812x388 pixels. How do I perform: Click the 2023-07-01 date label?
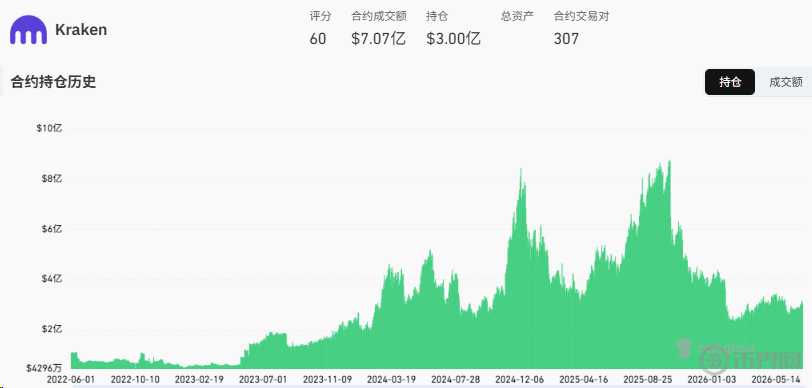[x=263, y=379]
